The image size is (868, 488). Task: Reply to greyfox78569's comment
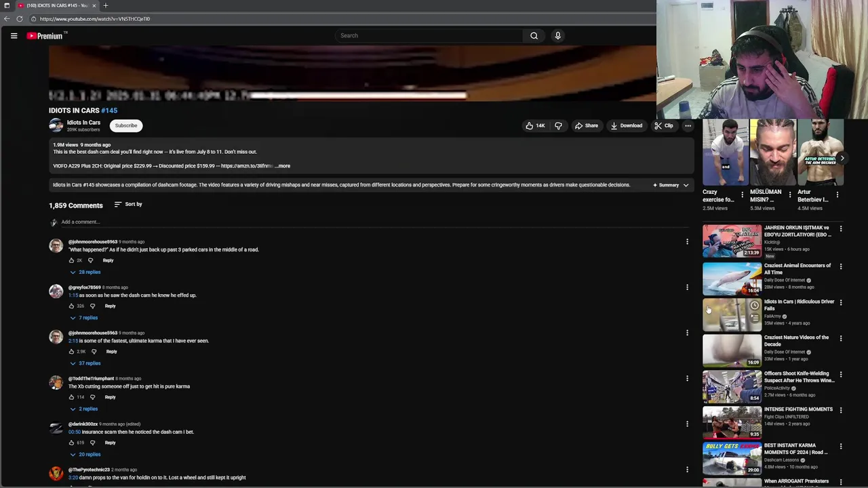[x=110, y=306]
